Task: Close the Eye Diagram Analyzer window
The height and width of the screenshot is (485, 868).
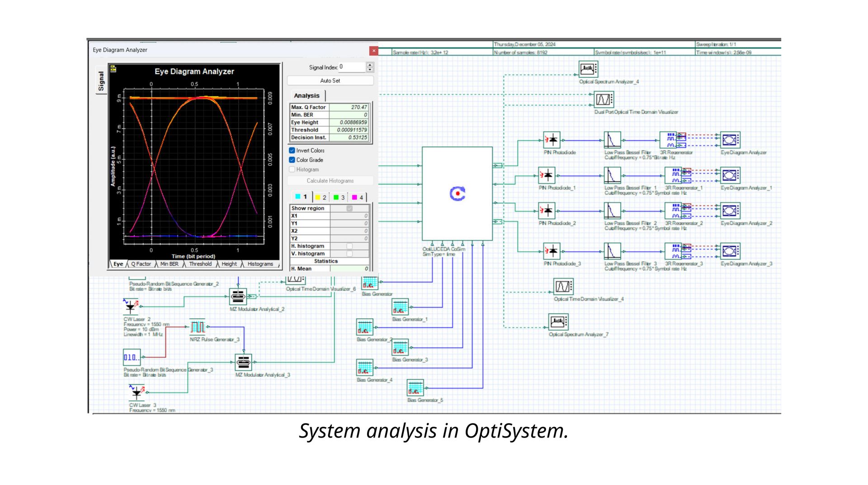Action: [373, 51]
